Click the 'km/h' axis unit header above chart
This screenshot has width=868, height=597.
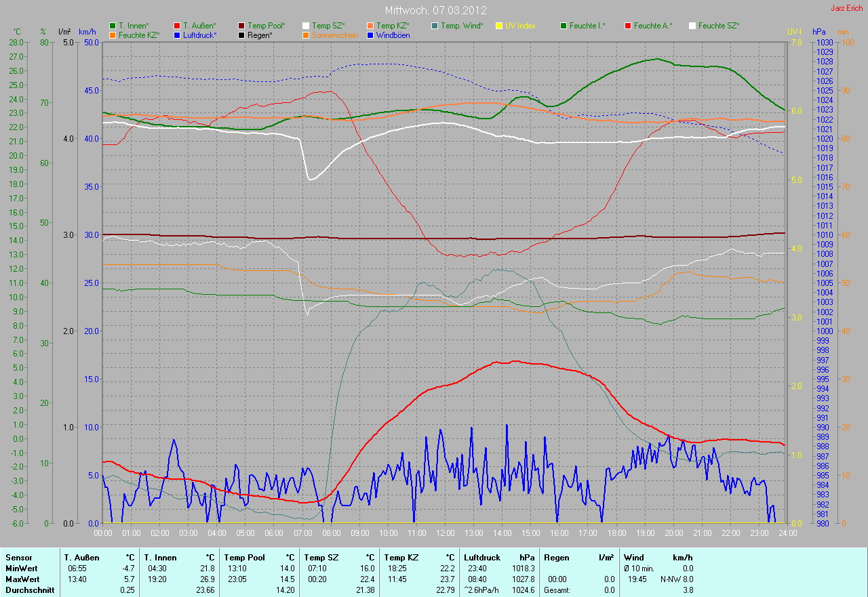(x=87, y=32)
